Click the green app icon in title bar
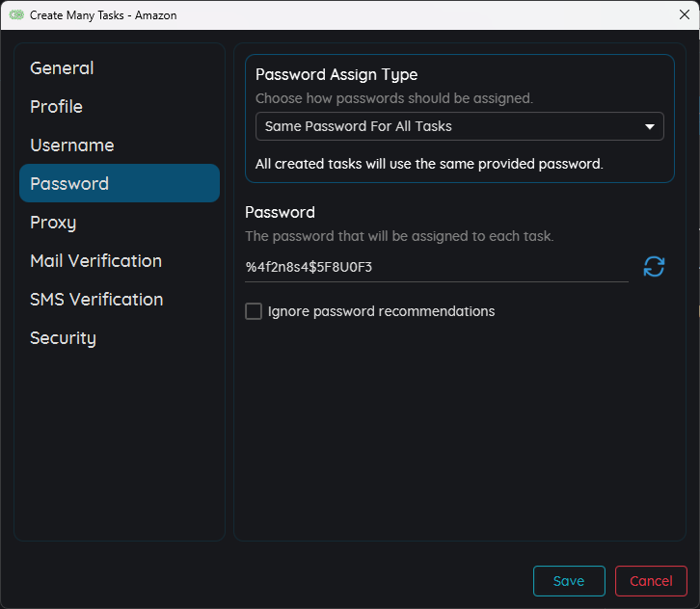 click(16, 15)
